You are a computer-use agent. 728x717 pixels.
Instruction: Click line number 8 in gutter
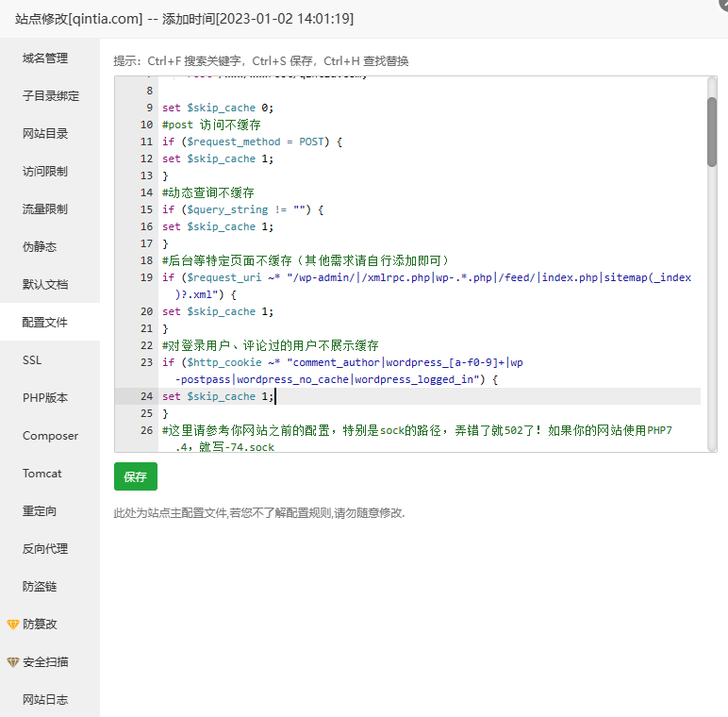[x=150, y=91]
